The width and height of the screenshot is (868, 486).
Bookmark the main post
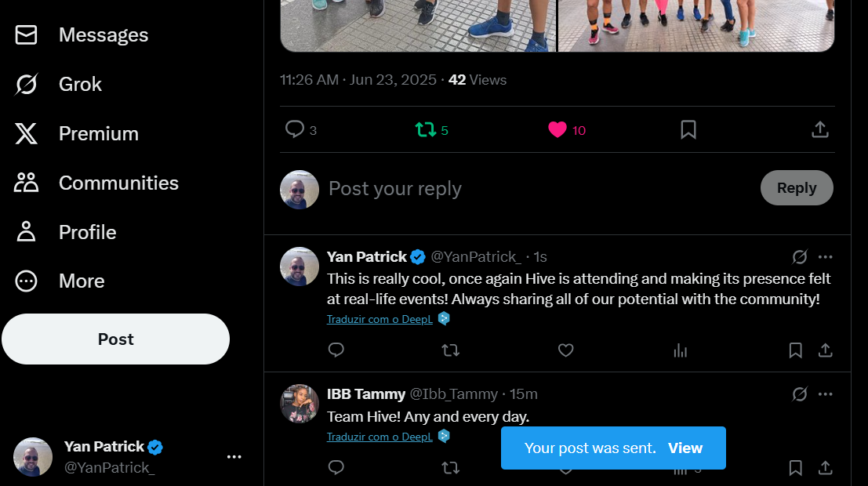pos(688,129)
